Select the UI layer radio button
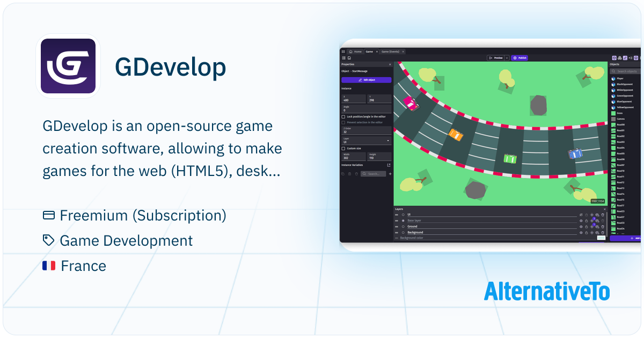The height and width of the screenshot is (338, 644). point(403,215)
